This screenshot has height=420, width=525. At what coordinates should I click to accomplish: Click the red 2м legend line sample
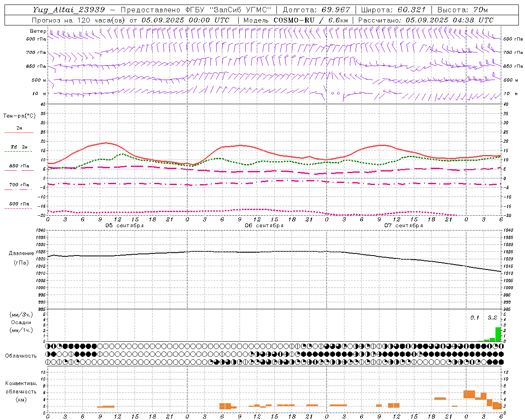(x=19, y=132)
